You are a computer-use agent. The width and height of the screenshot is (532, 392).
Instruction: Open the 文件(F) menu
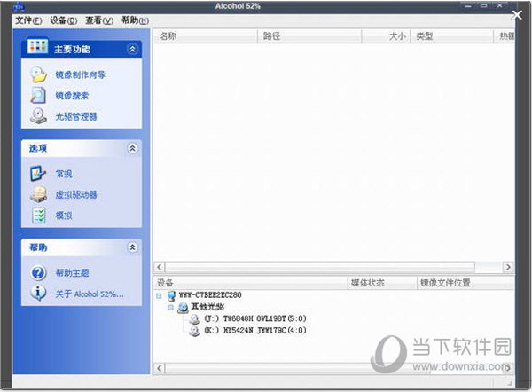click(28, 20)
